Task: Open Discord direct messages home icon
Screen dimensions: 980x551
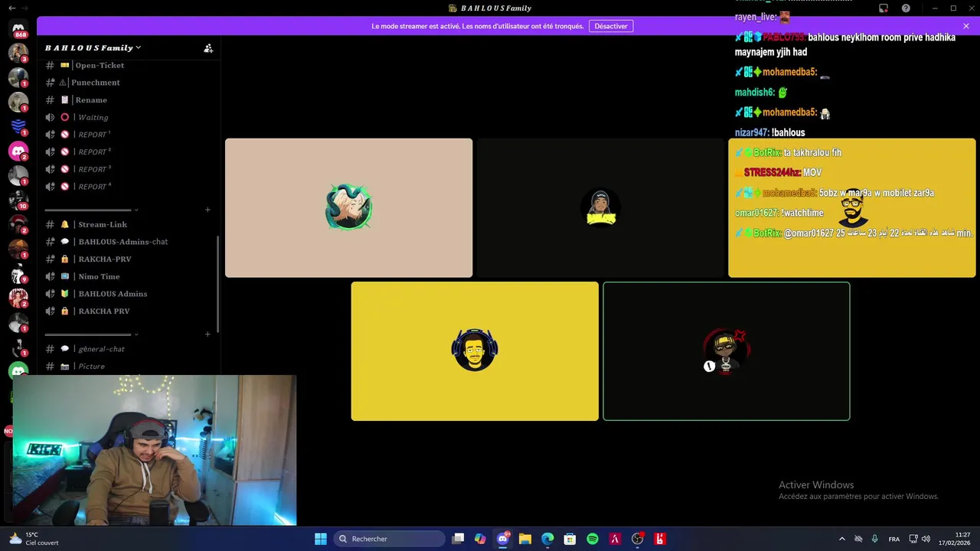Action: (18, 29)
